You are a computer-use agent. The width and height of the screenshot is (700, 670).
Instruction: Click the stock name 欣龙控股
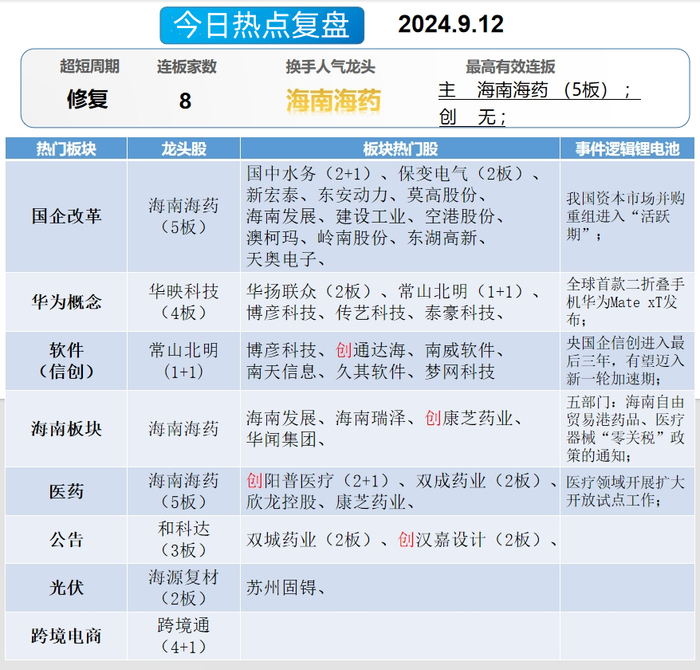tap(281, 502)
